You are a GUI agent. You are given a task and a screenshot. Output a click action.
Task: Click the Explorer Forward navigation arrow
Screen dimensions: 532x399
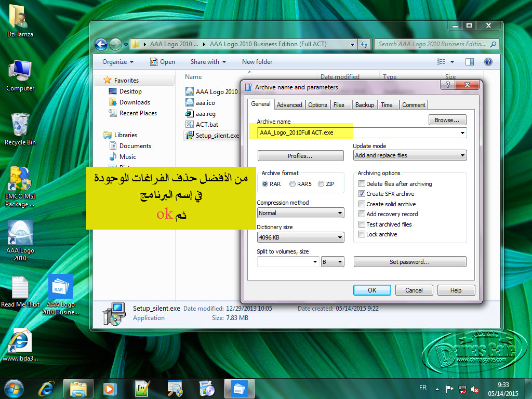click(115, 44)
